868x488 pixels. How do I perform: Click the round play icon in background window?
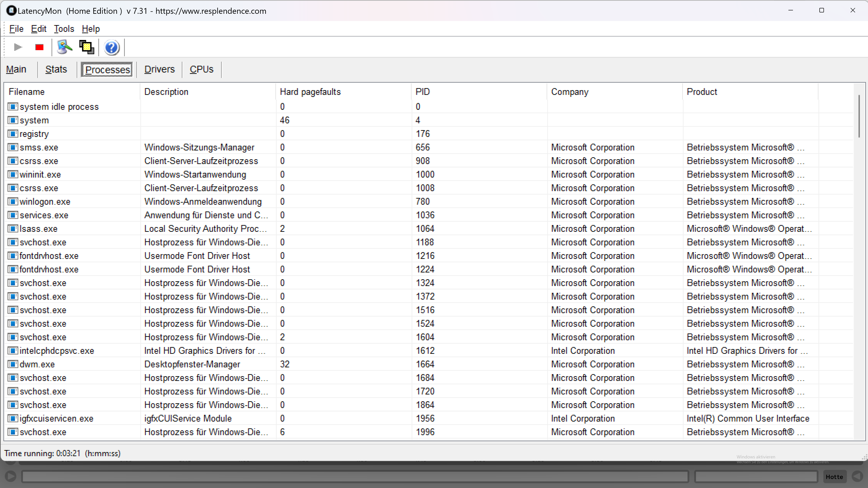click(x=10, y=476)
